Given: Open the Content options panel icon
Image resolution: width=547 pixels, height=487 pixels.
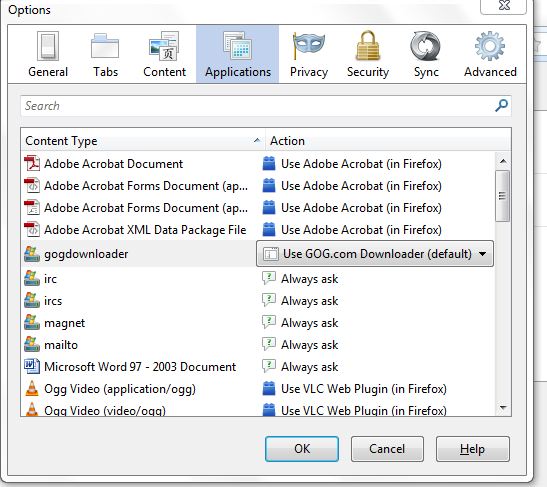Looking at the screenshot, I should (x=164, y=46).
